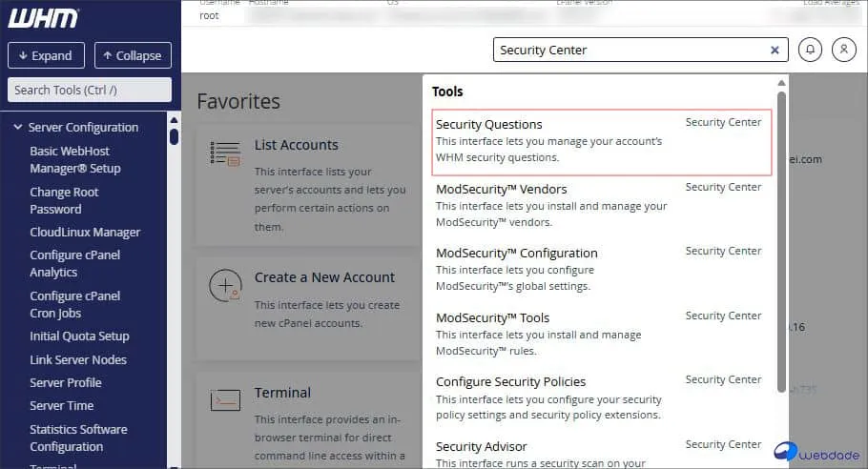Select Configure Security Policies result

[602, 398]
